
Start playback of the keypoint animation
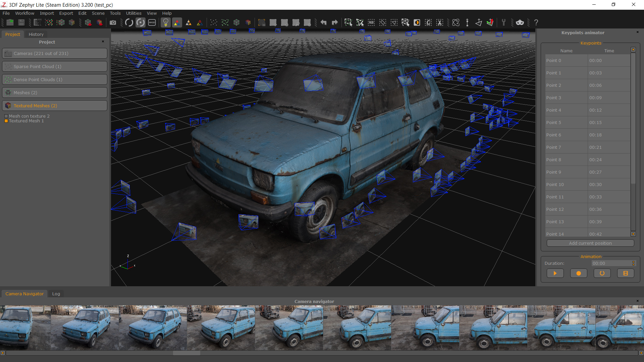click(555, 273)
